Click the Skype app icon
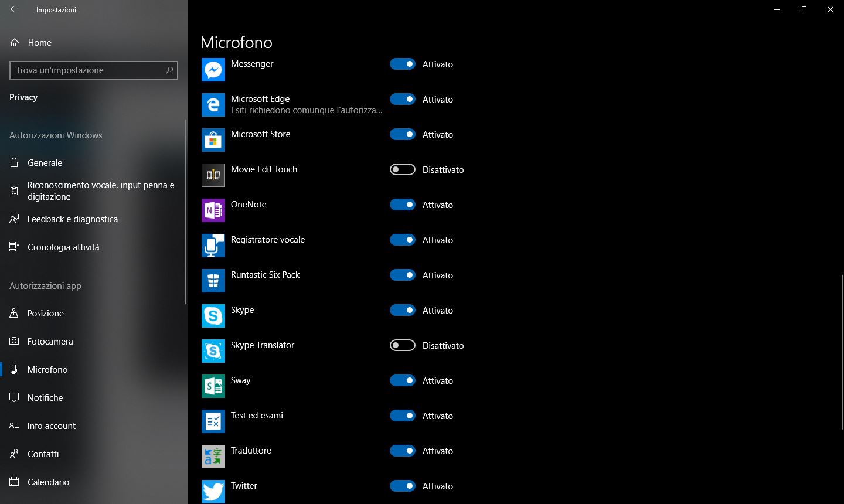 213,316
